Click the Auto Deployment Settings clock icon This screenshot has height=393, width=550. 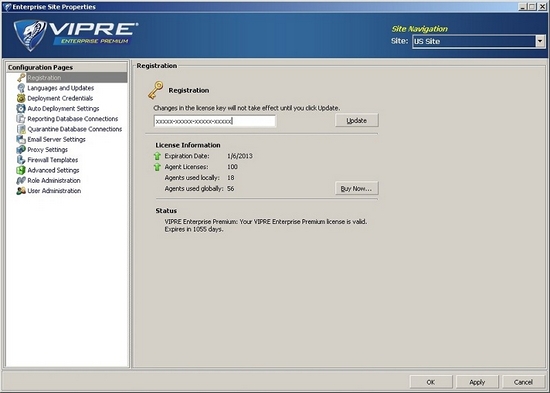pos(21,108)
